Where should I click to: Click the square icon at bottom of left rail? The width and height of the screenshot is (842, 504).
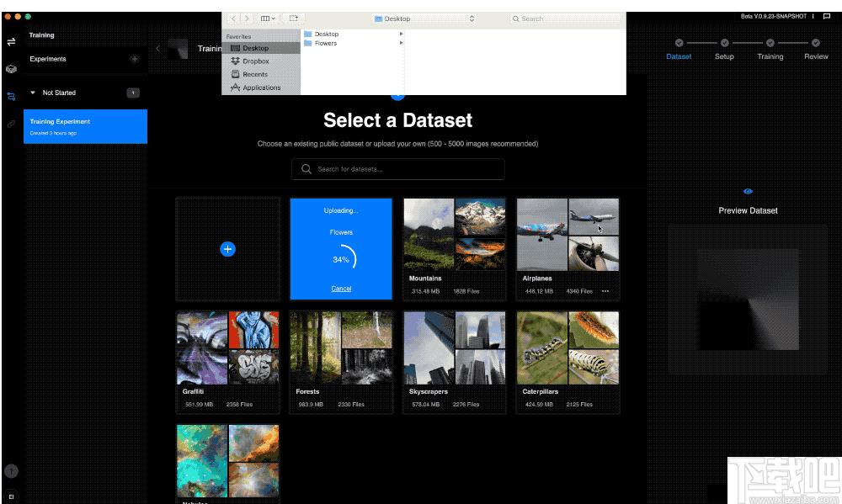tap(11, 496)
